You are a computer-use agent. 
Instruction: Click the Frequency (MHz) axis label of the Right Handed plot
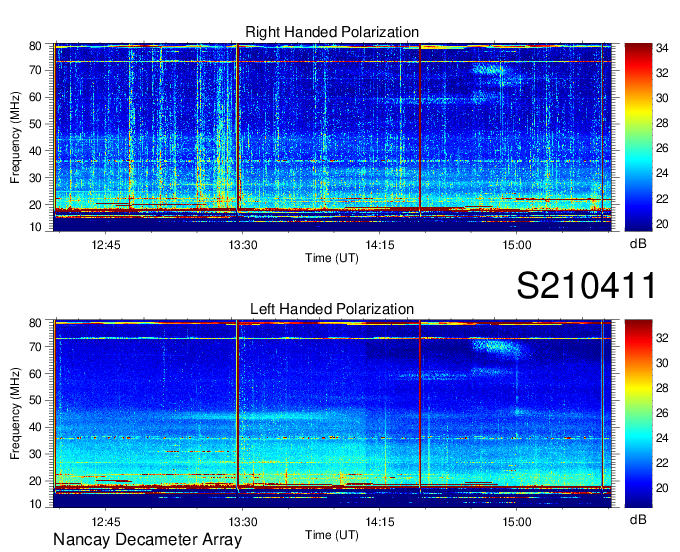pyautogui.click(x=15, y=137)
